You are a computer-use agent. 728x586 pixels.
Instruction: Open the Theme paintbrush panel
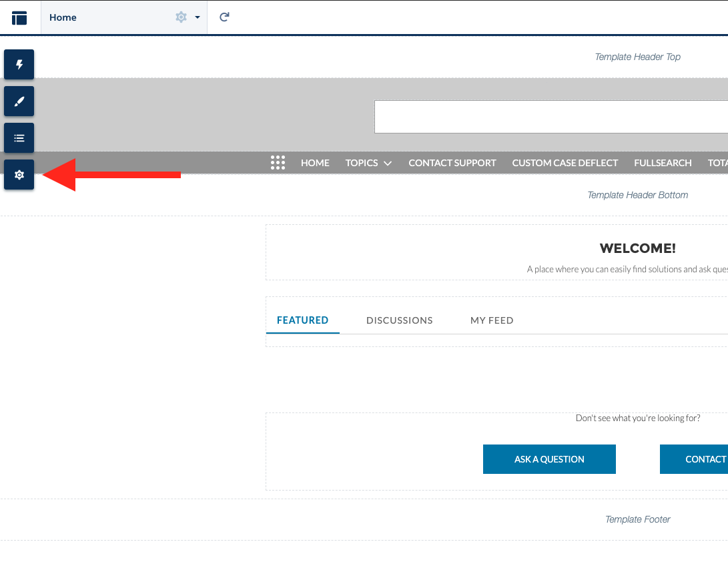[19, 101]
